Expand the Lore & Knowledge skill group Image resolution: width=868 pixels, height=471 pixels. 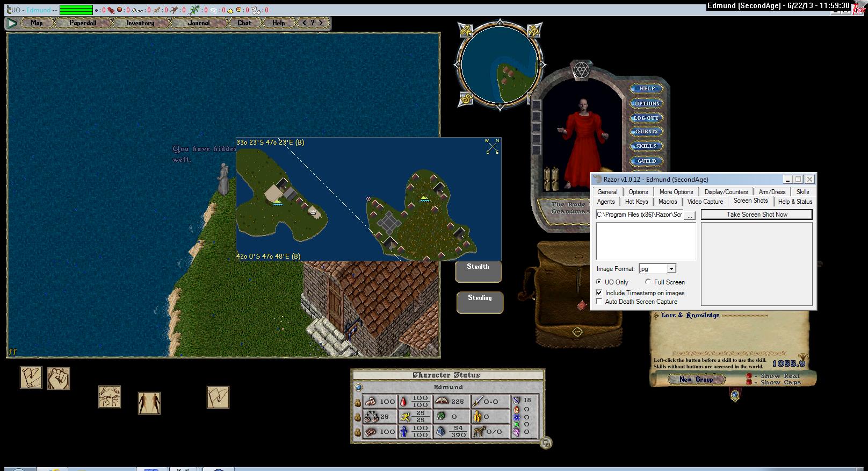[x=656, y=316]
